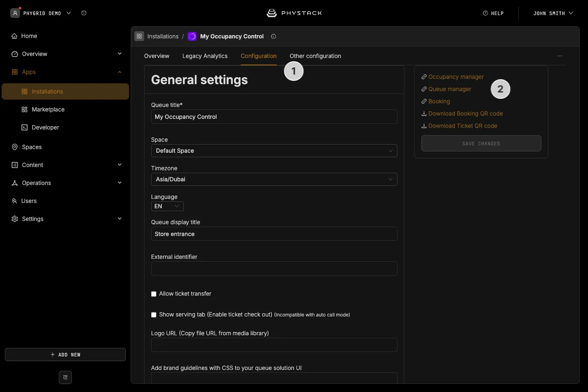588x392 pixels.
Task: Open the Language dropdown set to EN
Action: pyautogui.click(x=167, y=206)
